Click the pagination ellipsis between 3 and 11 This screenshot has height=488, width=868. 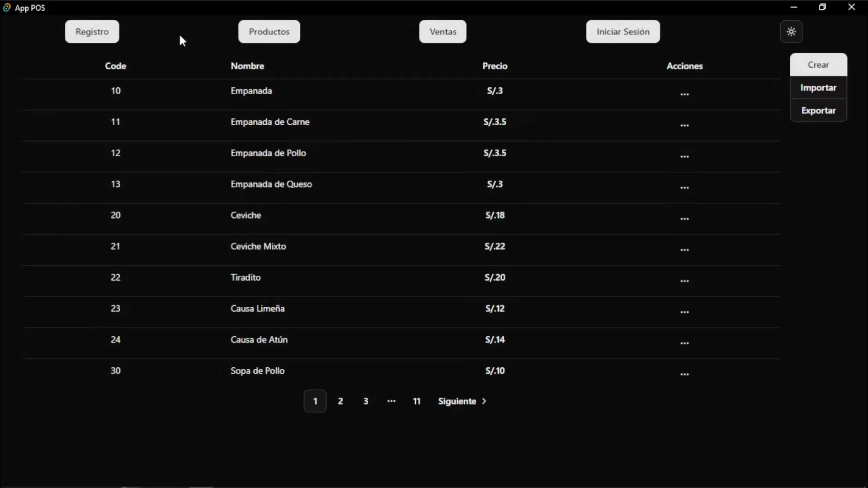click(x=392, y=401)
